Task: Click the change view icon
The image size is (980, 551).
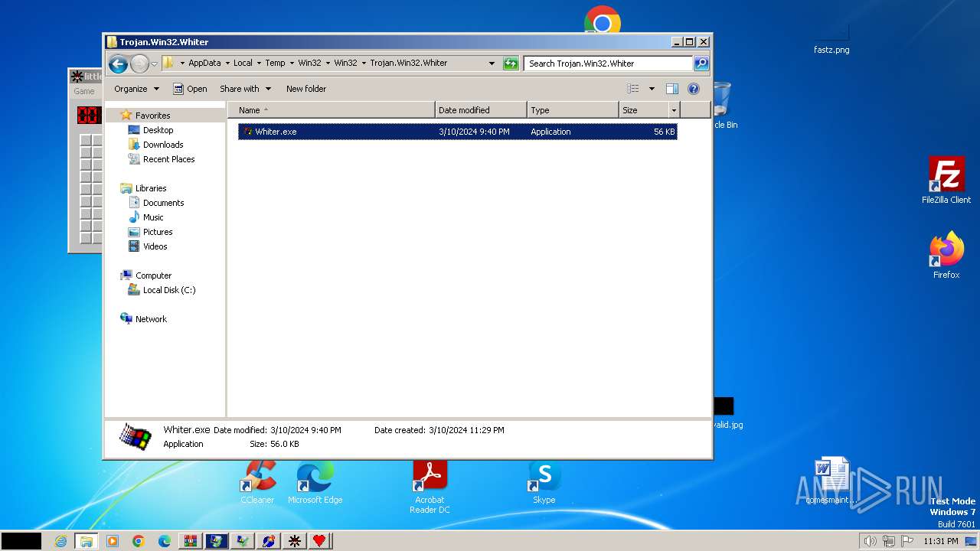Action: (x=633, y=89)
